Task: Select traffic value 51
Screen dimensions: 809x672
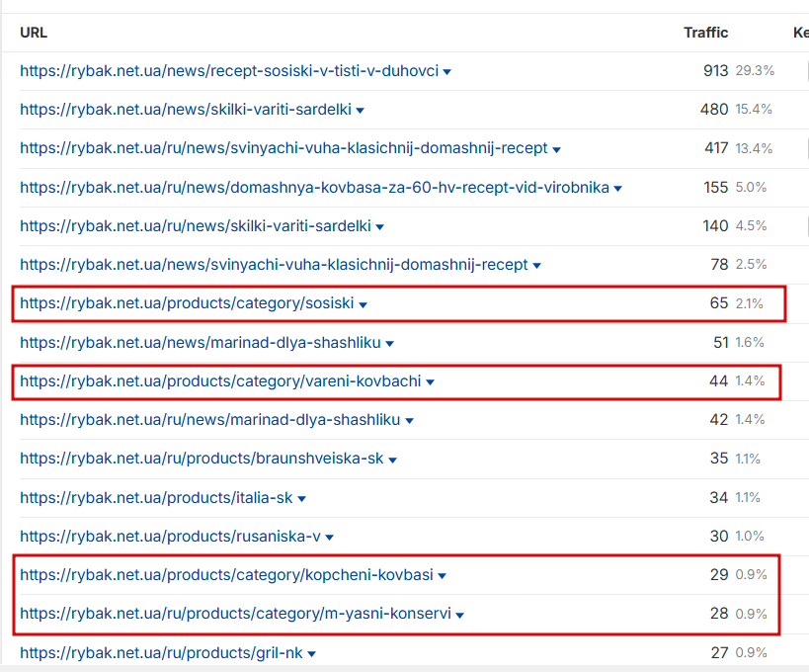Action: pos(721,342)
